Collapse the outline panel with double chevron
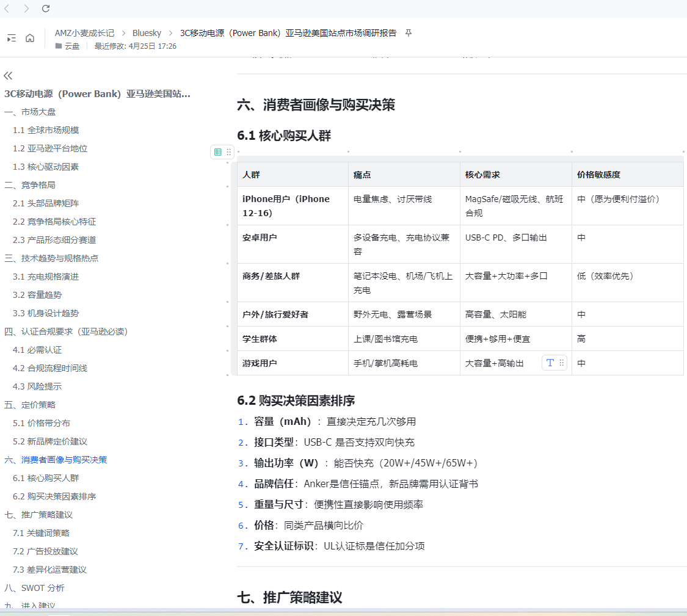The height and width of the screenshot is (616, 687). (8, 76)
